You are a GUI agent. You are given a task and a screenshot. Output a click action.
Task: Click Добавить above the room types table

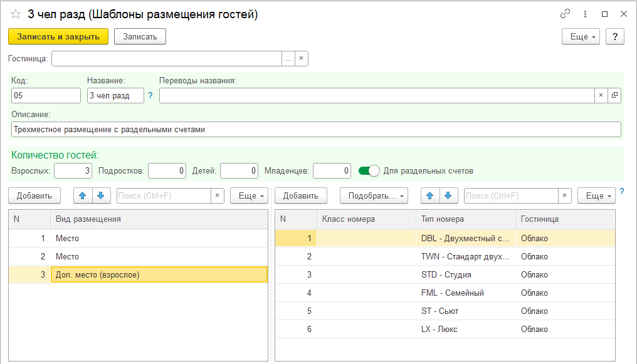click(300, 196)
